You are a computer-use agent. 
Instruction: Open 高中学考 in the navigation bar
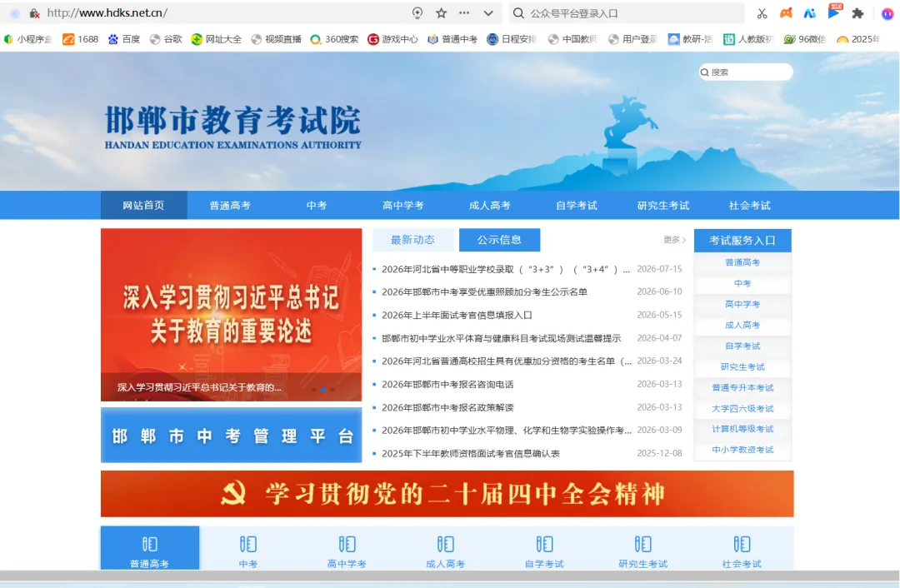coord(403,206)
